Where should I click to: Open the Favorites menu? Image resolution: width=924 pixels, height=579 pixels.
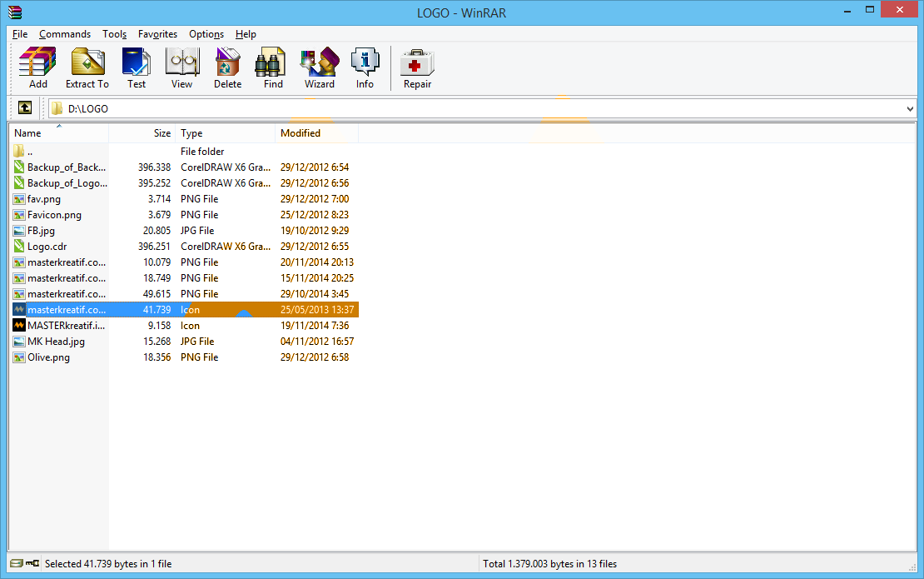click(157, 34)
